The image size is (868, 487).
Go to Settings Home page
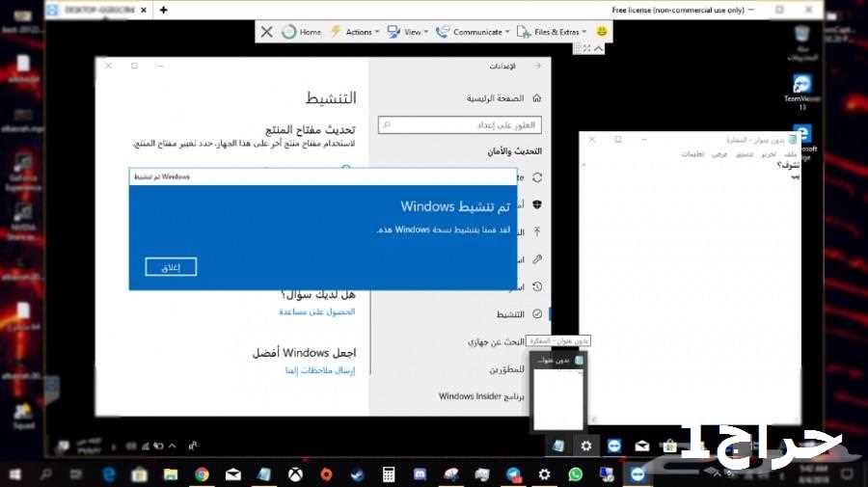(x=503, y=98)
